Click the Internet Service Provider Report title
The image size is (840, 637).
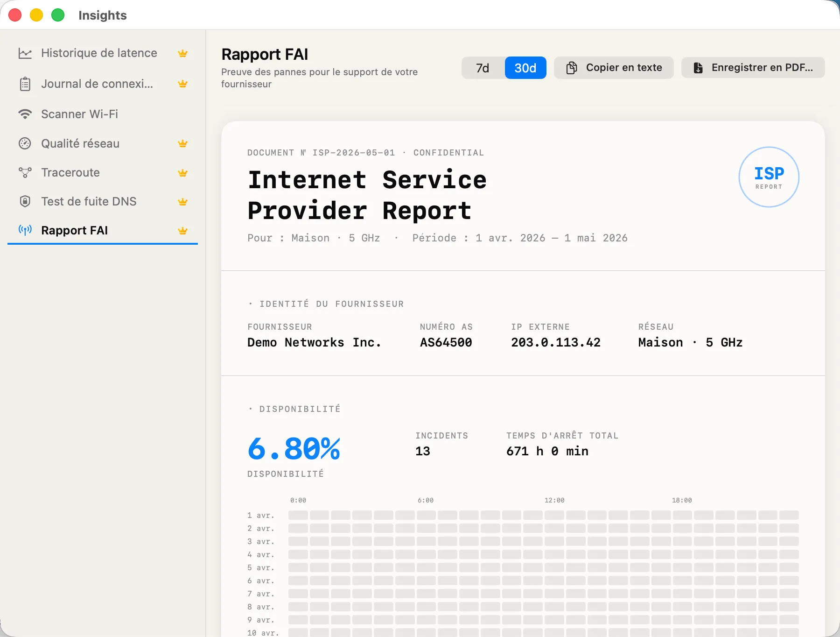367,195
